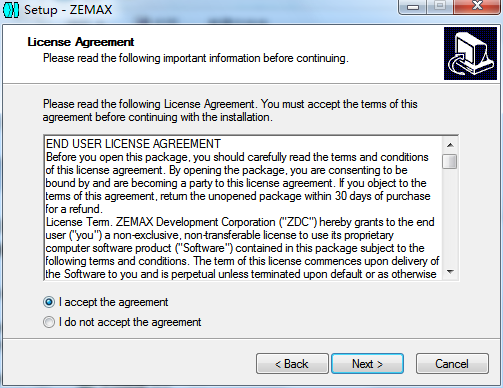Click the Next > button
Image resolution: width=503 pixels, height=388 pixels.
(367, 364)
